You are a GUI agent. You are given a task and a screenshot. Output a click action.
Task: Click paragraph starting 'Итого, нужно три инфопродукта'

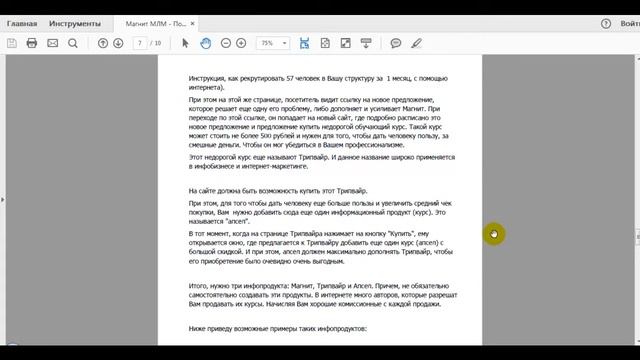click(323, 295)
